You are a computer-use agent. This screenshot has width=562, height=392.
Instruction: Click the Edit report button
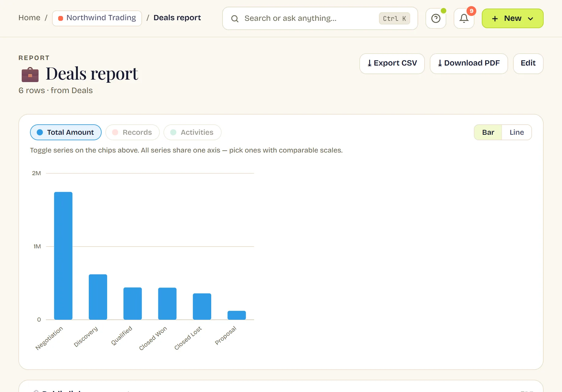click(528, 63)
